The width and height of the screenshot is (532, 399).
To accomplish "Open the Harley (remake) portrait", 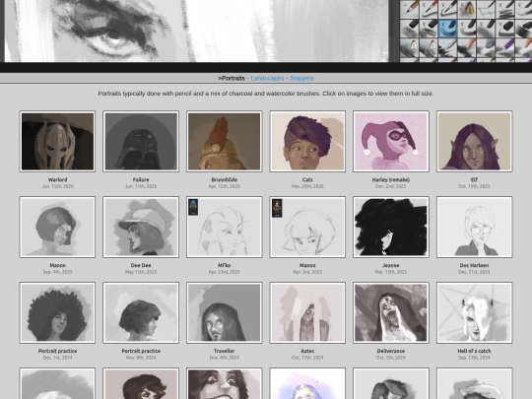I will click(391, 141).
